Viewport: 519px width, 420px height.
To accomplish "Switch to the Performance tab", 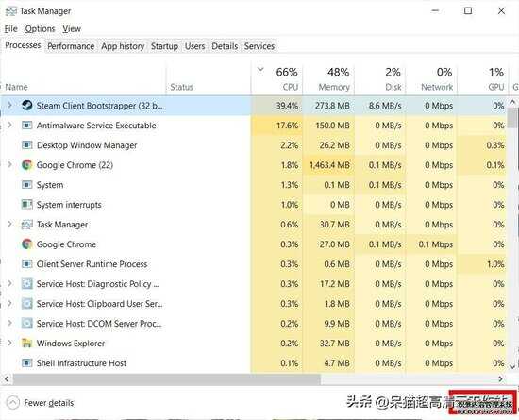I will [x=71, y=46].
